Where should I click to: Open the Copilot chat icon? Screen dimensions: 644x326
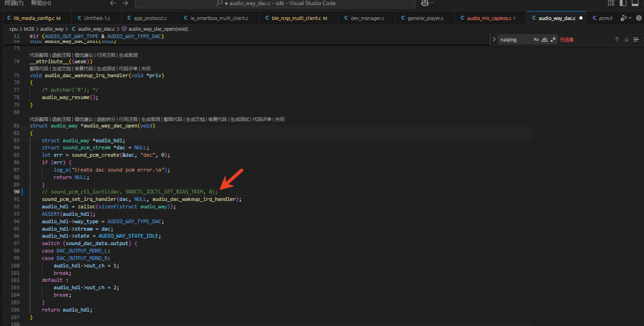(x=425, y=3)
